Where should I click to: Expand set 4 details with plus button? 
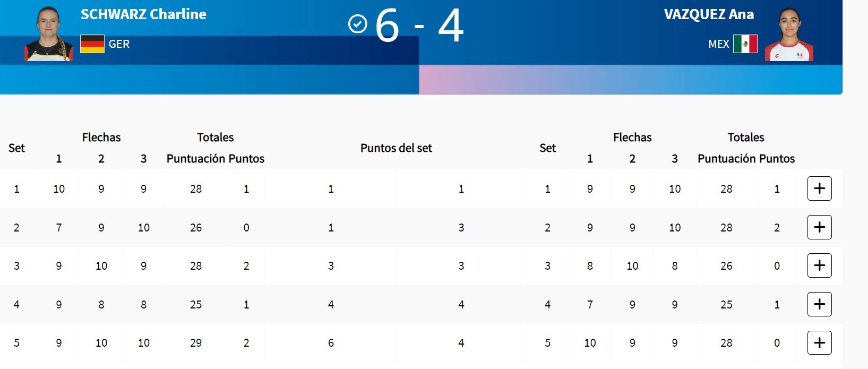[x=819, y=304]
